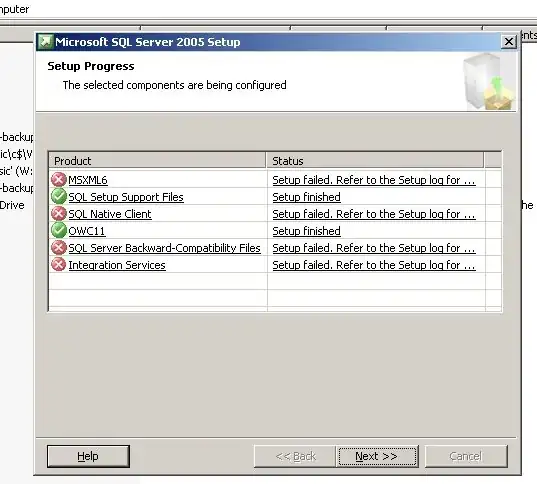View Backward-Compatibility Files setup failed status
The width and height of the screenshot is (537, 484).
click(374, 248)
